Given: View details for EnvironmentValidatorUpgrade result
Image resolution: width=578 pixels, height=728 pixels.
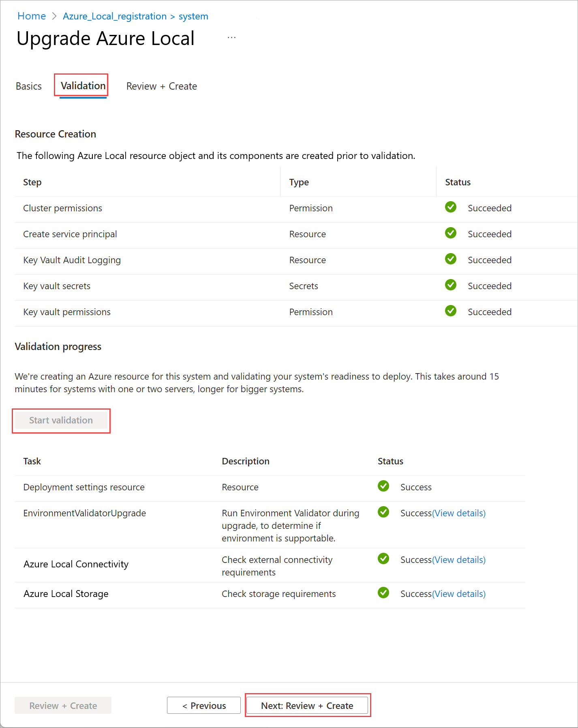Looking at the screenshot, I should coord(459,513).
